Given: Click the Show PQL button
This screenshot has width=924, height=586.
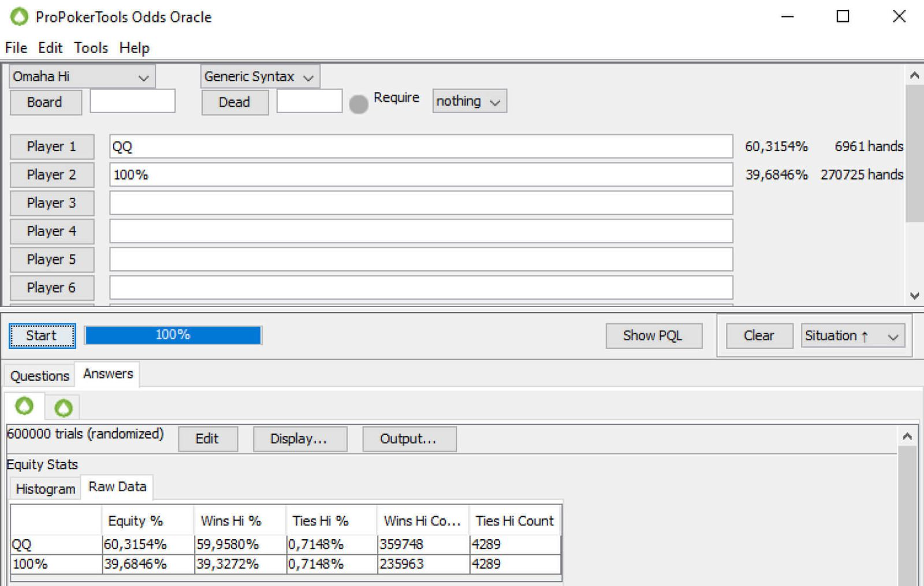Looking at the screenshot, I should pos(653,336).
